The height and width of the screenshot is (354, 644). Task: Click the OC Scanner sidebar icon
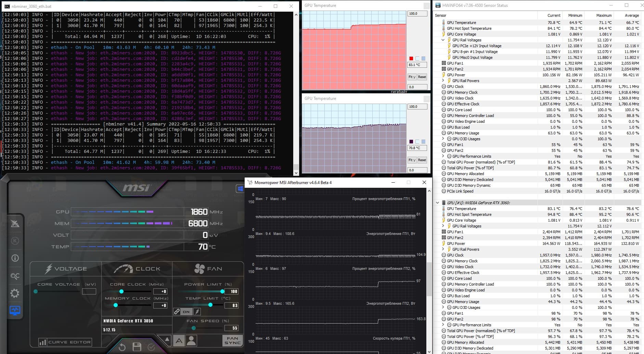[15, 276]
